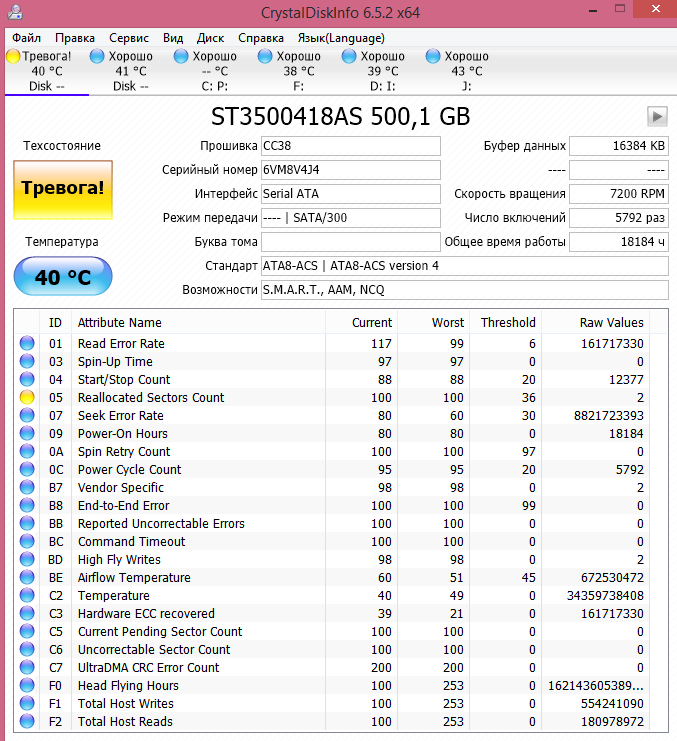Image resolution: width=677 pixels, height=741 pixels.
Task: Select the disk tab for D: I:
Action: coord(383,71)
